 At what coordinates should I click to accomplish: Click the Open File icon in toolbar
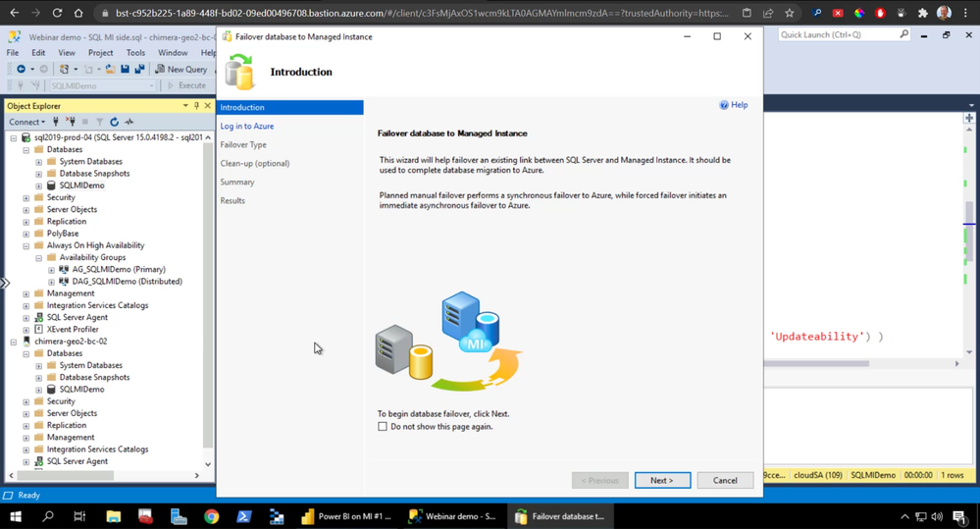(x=110, y=70)
